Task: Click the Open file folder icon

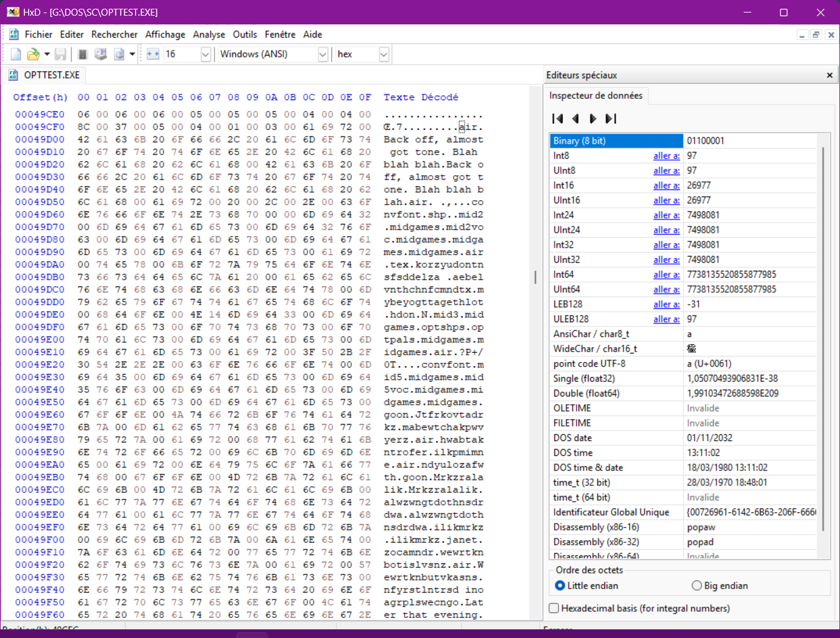Action: point(33,54)
